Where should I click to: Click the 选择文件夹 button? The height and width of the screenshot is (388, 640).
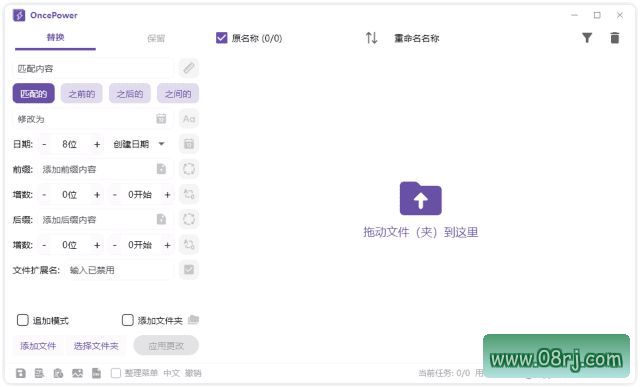96,346
